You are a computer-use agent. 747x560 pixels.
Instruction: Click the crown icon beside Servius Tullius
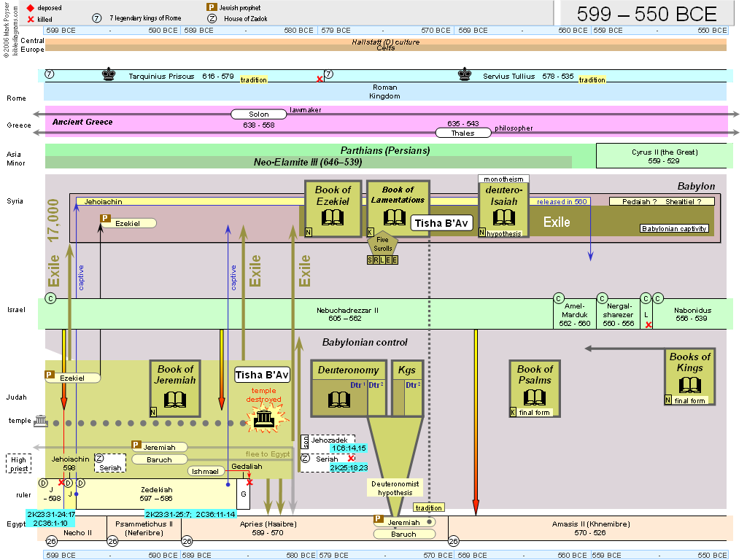(464, 74)
